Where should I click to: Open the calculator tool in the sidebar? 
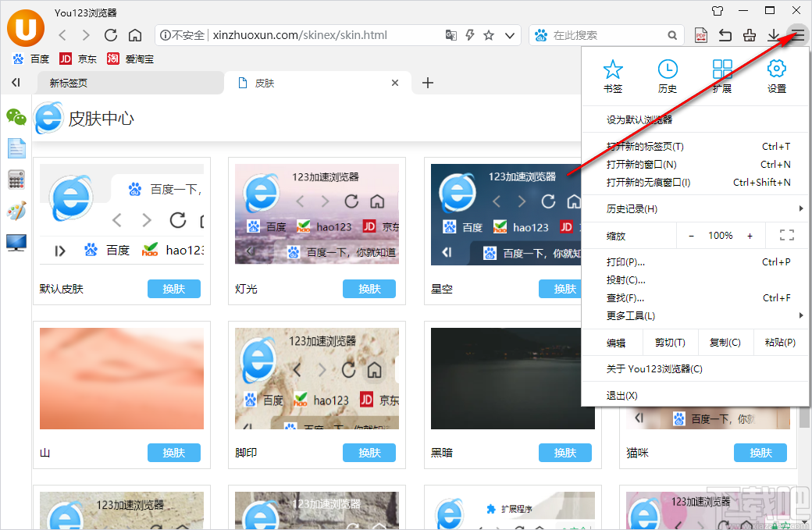16,180
